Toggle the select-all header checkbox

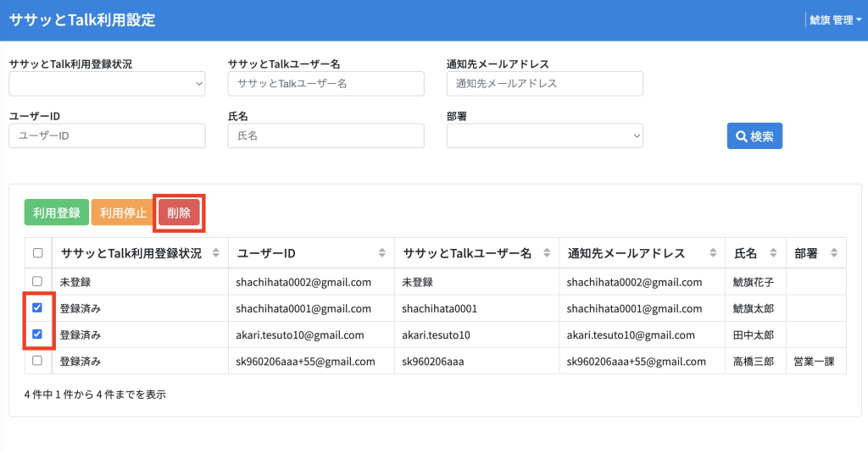pos(37,253)
